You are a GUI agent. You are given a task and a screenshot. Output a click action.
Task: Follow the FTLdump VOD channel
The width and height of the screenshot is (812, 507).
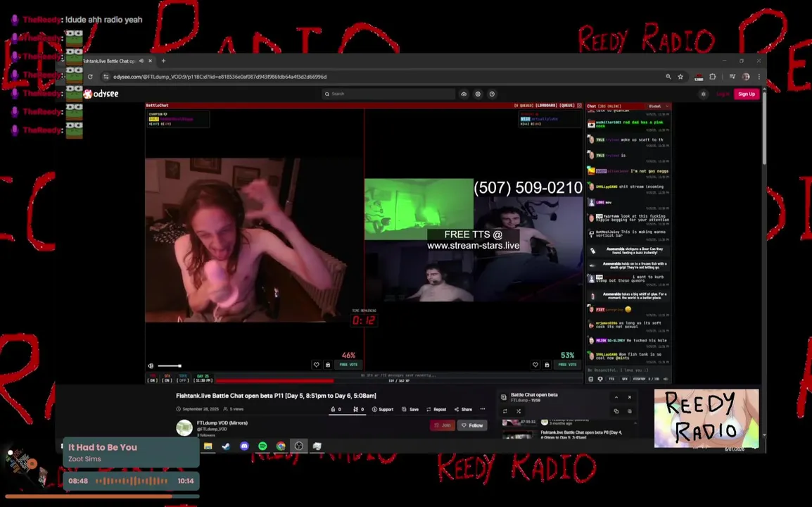pos(472,425)
